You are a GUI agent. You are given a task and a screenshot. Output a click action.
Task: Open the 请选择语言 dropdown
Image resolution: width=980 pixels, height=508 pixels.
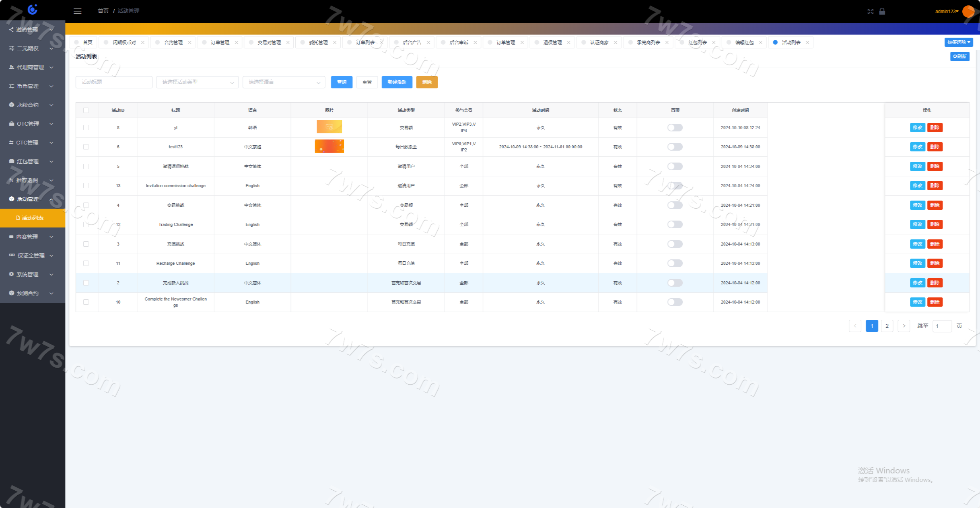284,82
